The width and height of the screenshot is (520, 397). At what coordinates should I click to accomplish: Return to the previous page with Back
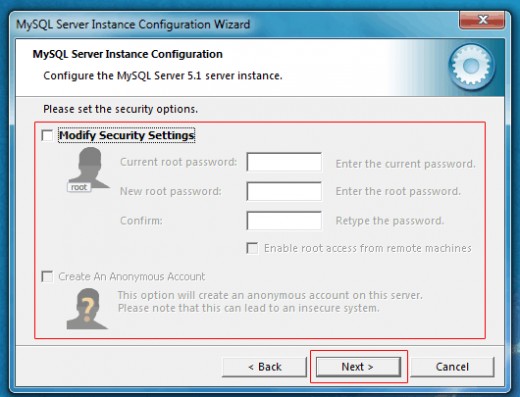(264, 367)
